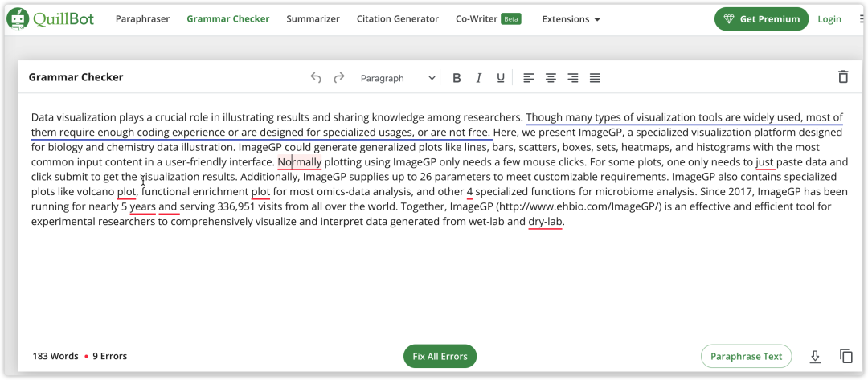Undo the last edit
This screenshot has height=380, width=868.
click(x=316, y=78)
